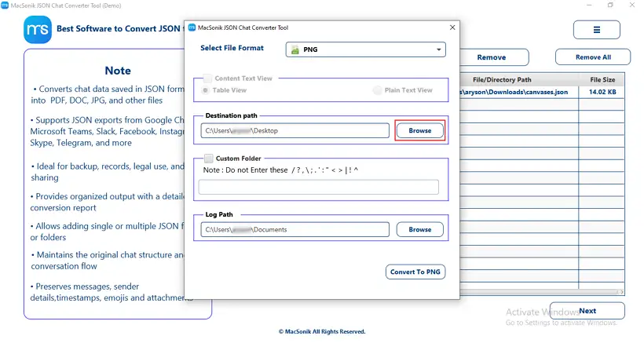This screenshot has height=343, width=644.
Task: Click the dialog title bar app icon
Action: click(x=192, y=27)
